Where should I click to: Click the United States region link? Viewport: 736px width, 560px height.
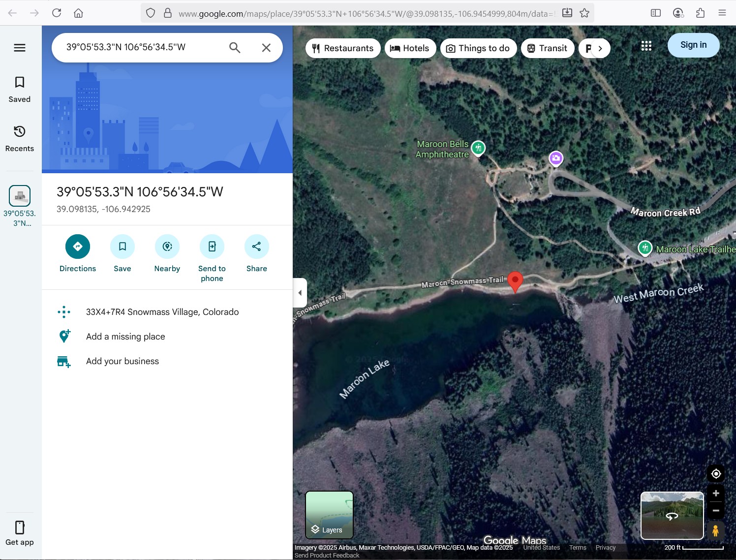(541, 547)
